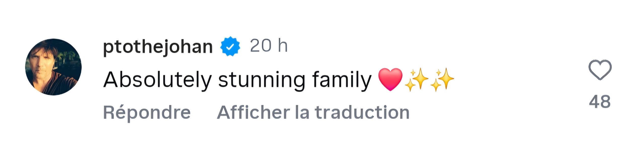Click the 20 h timestamp
Image resolution: width=644 pixels, height=153 pixels.
(x=268, y=46)
